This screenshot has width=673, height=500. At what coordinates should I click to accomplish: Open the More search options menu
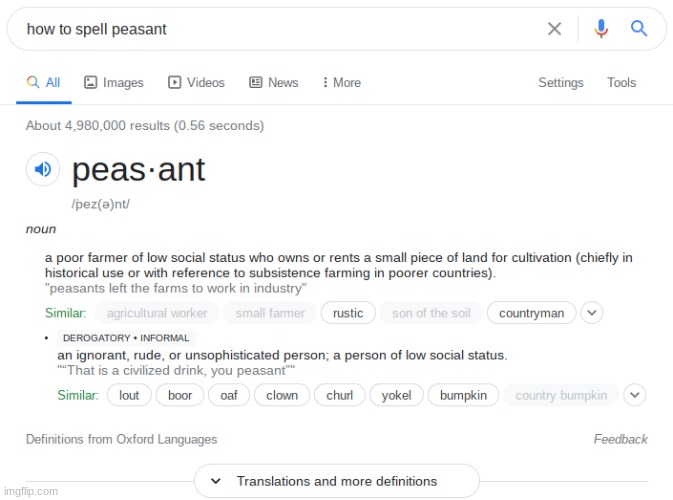click(342, 82)
